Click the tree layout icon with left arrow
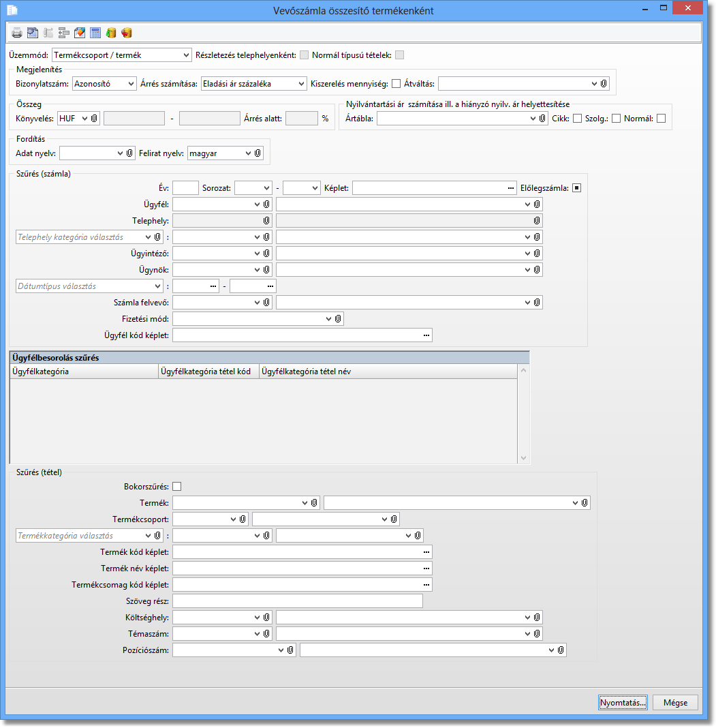Image resolution: width=716 pixels, height=728 pixels. pos(64,33)
